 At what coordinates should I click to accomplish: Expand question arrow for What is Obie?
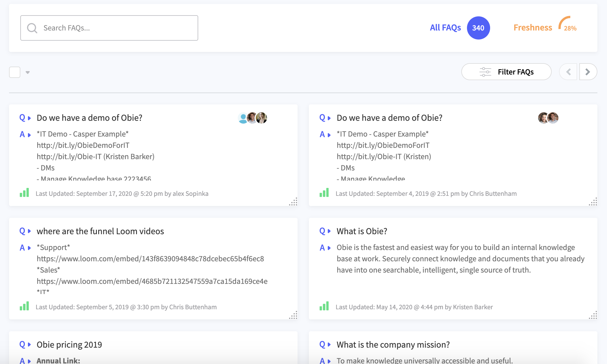[x=329, y=231]
